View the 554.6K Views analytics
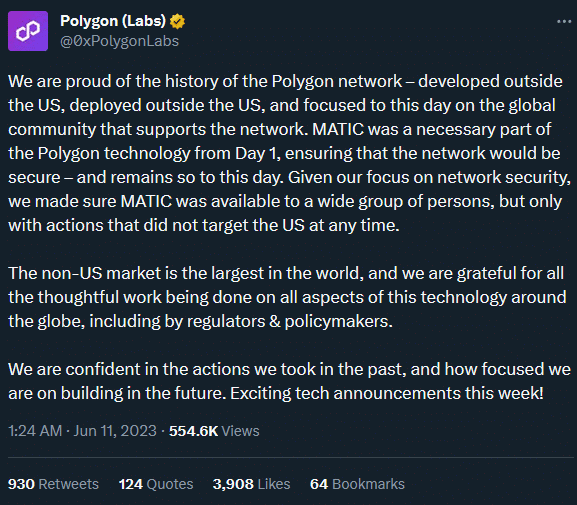This screenshot has height=505, width=577. [214, 431]
